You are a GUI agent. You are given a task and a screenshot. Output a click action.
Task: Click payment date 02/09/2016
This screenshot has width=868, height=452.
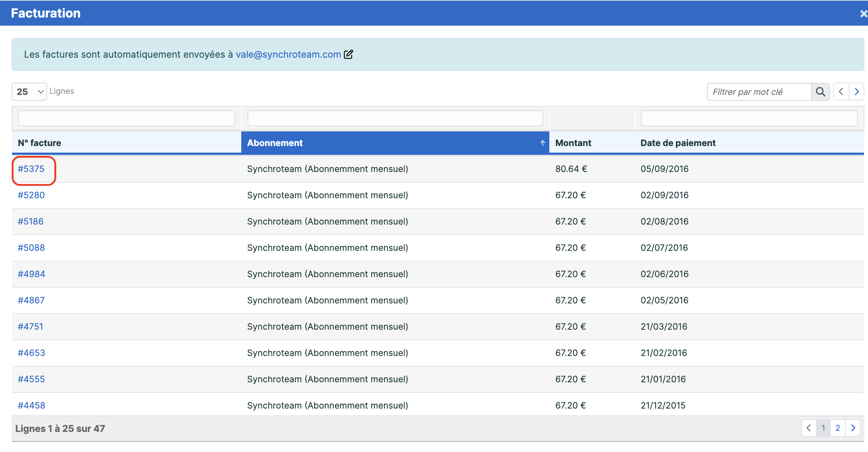(664, 195)
